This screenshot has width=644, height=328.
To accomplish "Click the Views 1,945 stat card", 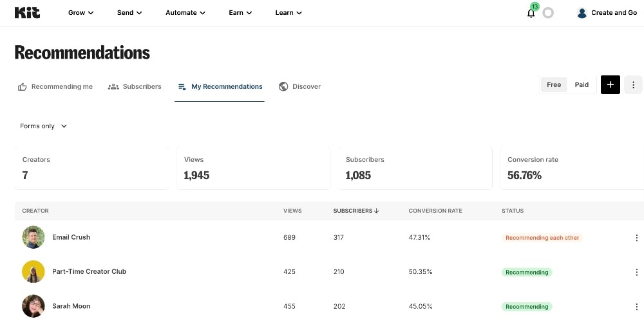I will click(253, 168).
